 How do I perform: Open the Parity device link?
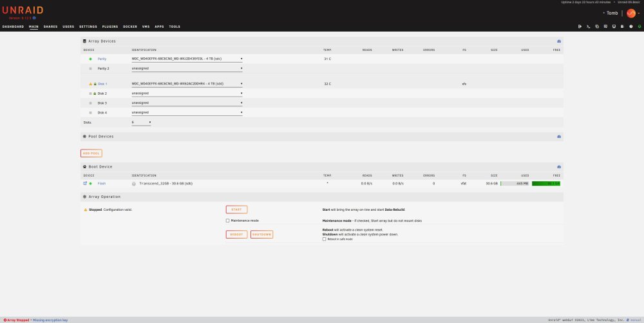[x=102, y=59]
